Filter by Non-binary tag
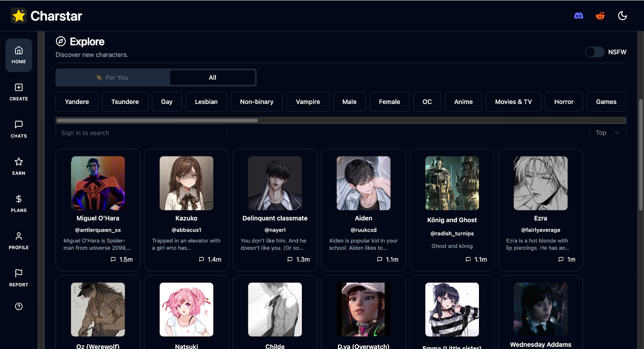Screen dimensions: 644x349 [x=257, y=102]
